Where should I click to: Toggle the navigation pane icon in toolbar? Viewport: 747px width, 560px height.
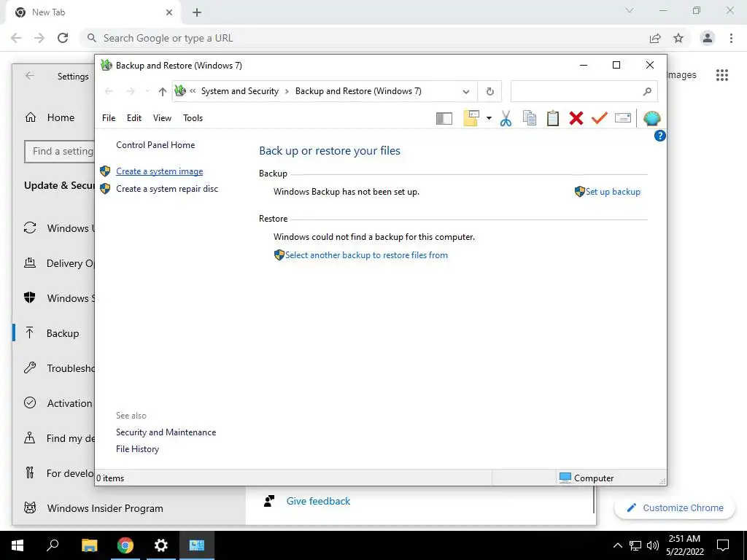(x=444, y=118)
